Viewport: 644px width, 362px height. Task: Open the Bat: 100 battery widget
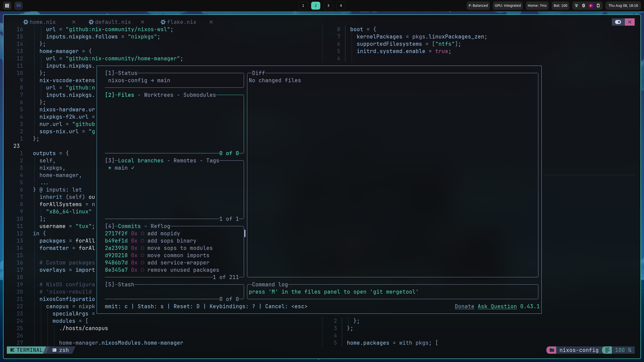click(x=560, y=6)
